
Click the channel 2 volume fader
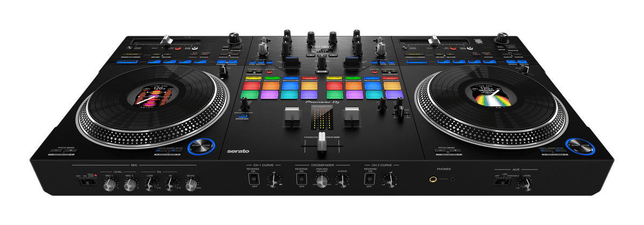352,114
